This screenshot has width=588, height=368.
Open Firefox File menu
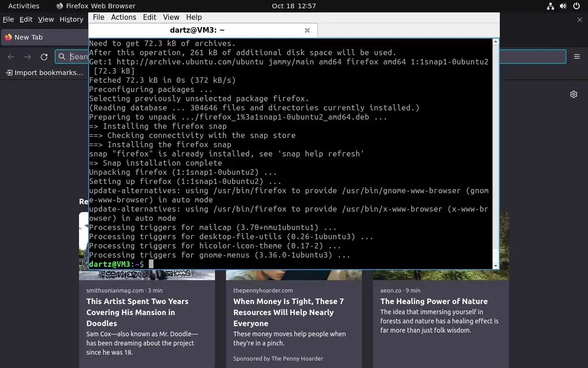[x=8, y=19]
